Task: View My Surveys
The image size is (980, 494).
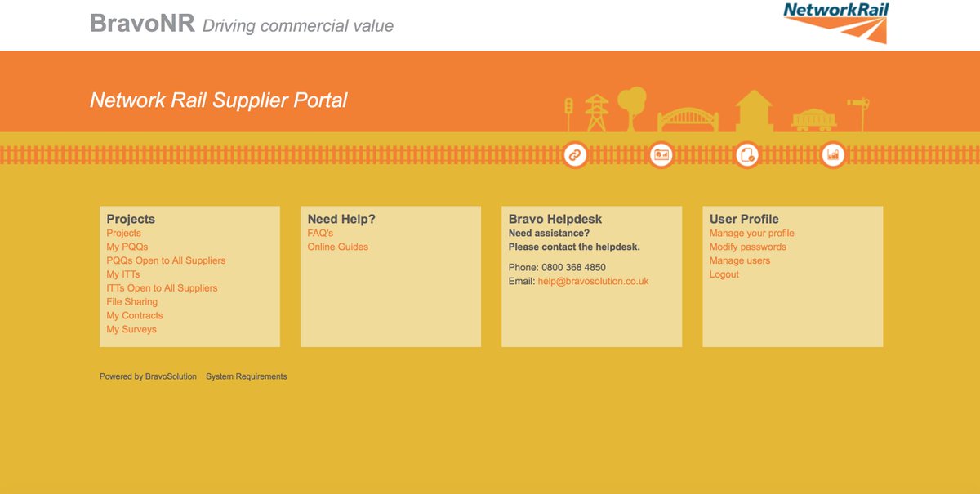Action: (131, 330)
